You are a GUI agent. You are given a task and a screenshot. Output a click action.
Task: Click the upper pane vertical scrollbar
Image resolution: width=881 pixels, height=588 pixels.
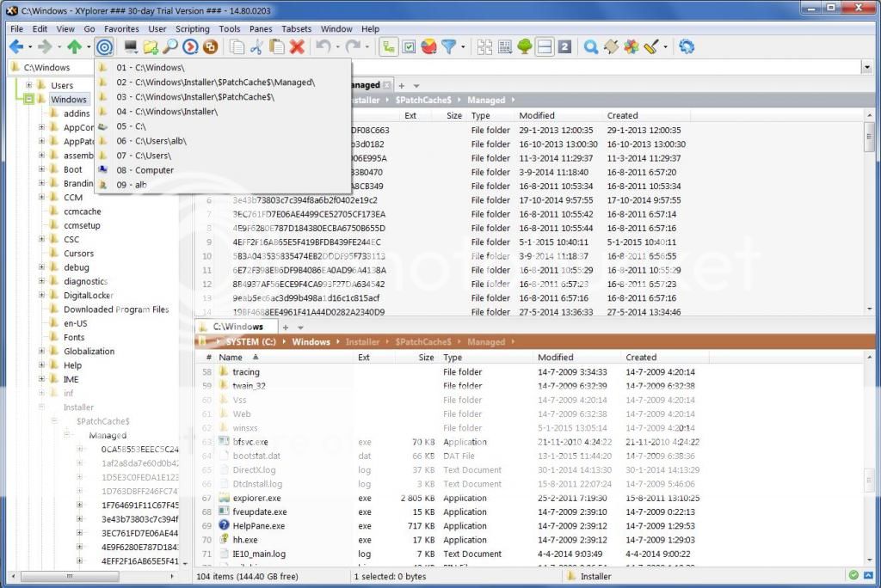(x=869, y=215)
